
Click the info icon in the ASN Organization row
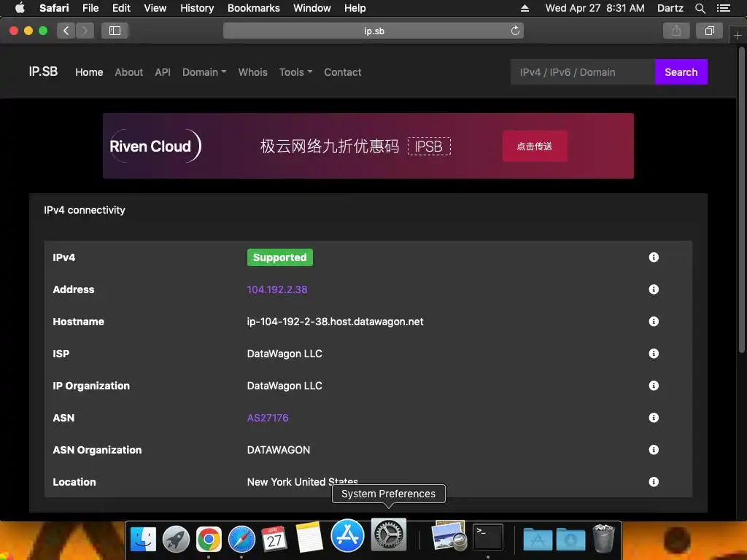(x=654, y=449)
